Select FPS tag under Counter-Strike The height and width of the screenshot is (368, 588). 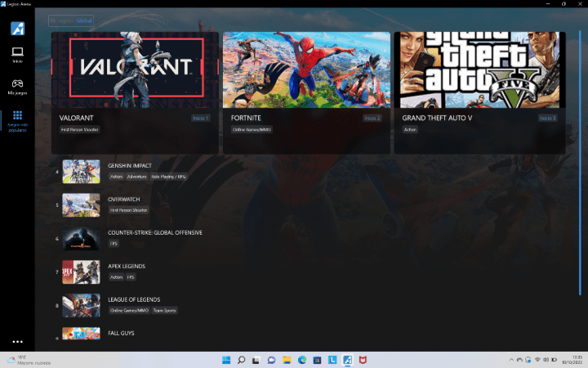pos(114,244)
